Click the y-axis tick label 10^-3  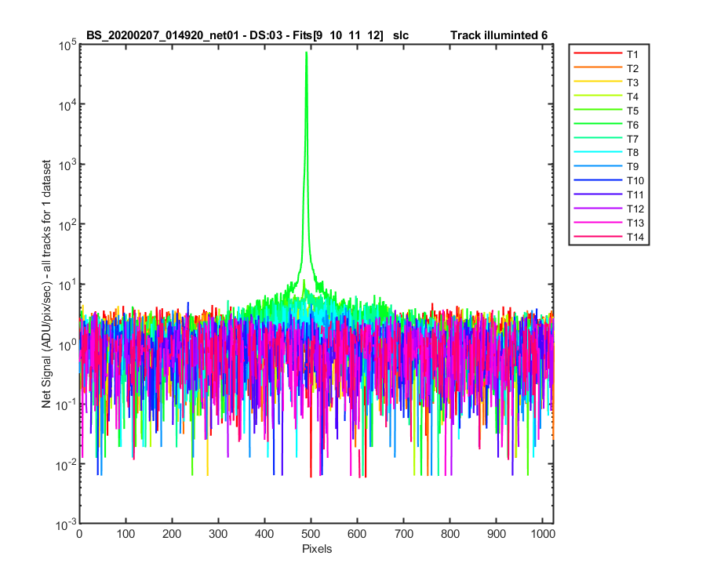click(66, 524)
